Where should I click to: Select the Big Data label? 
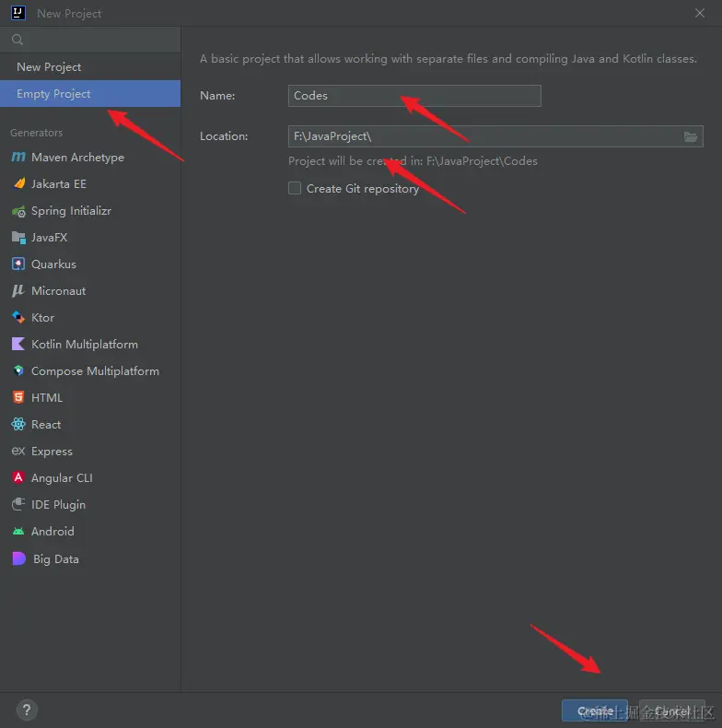[x=56, y=559]
